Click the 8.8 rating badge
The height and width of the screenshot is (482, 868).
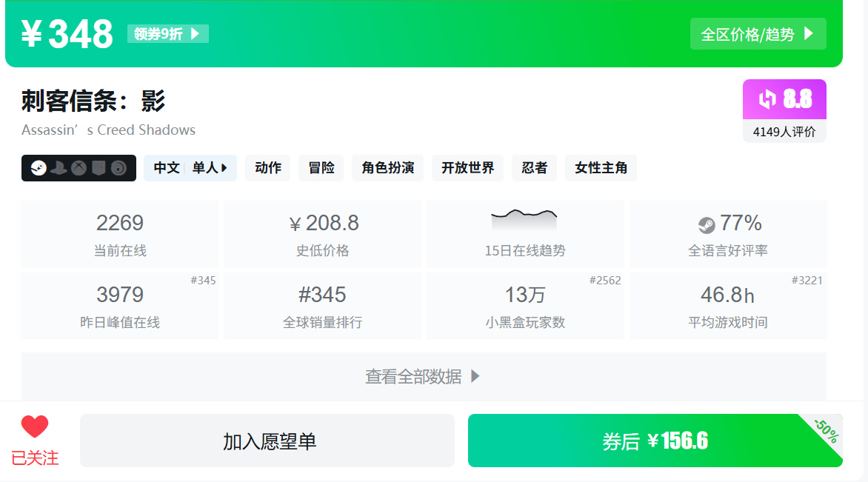pos(784,99)
